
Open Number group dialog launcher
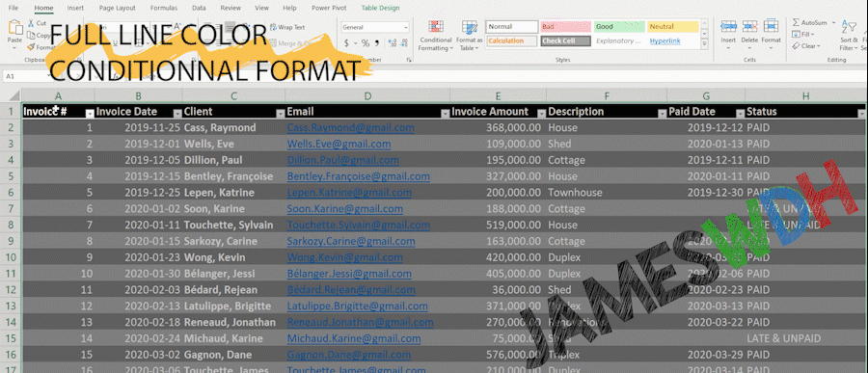[409, 59]
